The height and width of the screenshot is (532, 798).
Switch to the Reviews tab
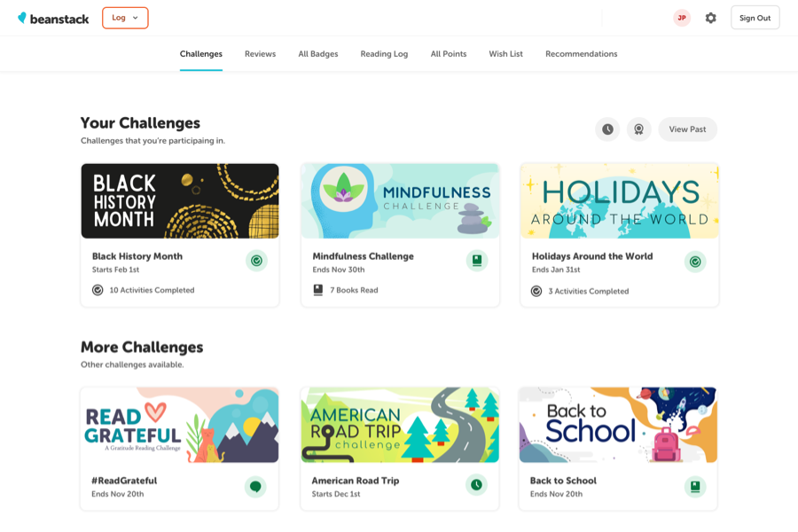[260, 54]
